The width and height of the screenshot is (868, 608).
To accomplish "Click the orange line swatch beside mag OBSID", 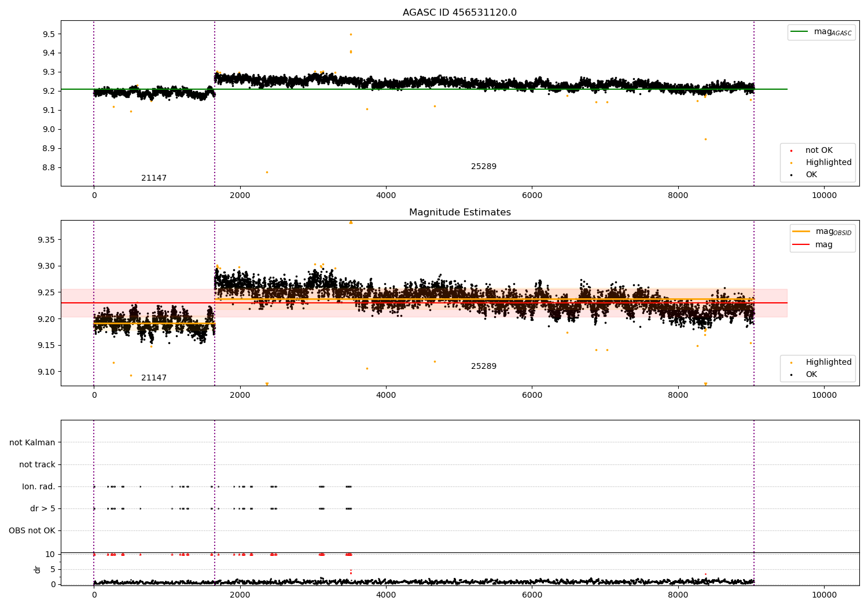I will (801, 232).
